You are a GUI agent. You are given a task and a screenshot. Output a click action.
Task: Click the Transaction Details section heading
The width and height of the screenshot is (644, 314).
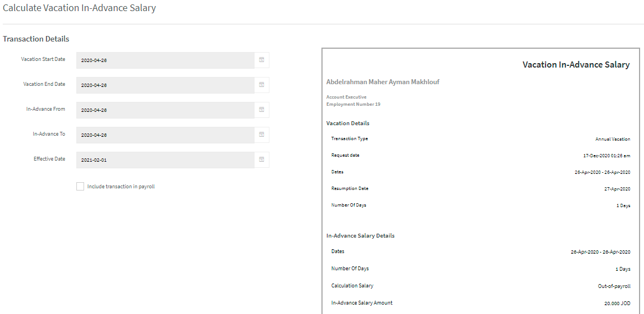(36, 39)
